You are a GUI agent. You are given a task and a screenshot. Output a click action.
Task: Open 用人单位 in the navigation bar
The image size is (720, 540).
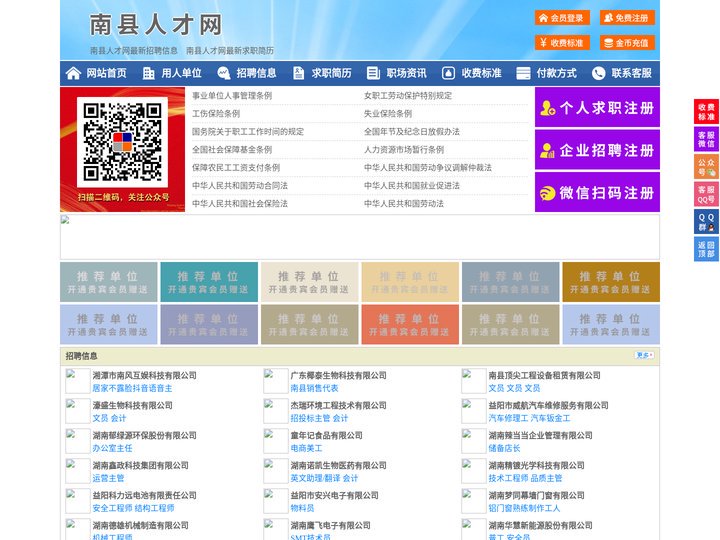[x=181, y=73]
